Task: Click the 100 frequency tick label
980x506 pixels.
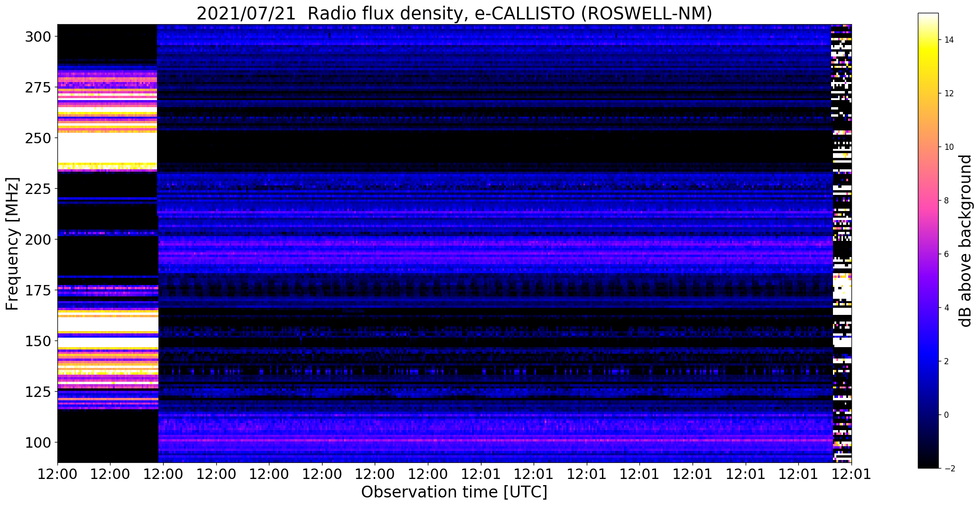Action: [38, 442]
